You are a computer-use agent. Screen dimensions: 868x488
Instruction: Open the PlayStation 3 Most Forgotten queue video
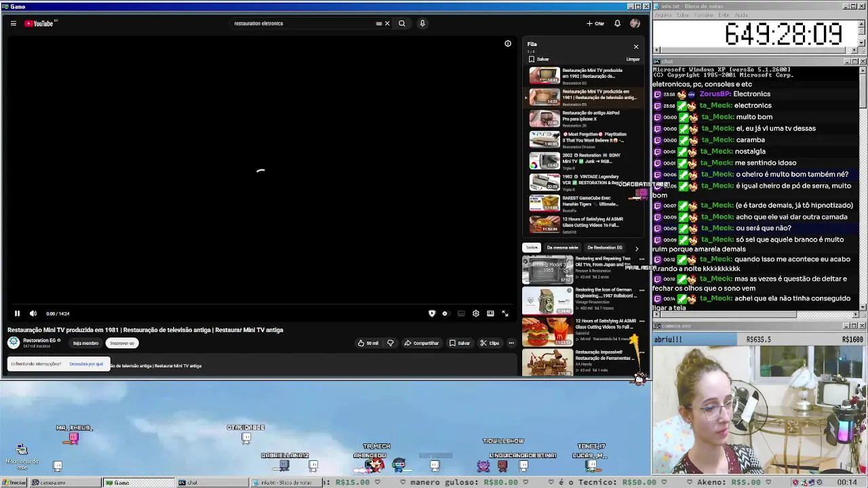(x=585, y=140)
